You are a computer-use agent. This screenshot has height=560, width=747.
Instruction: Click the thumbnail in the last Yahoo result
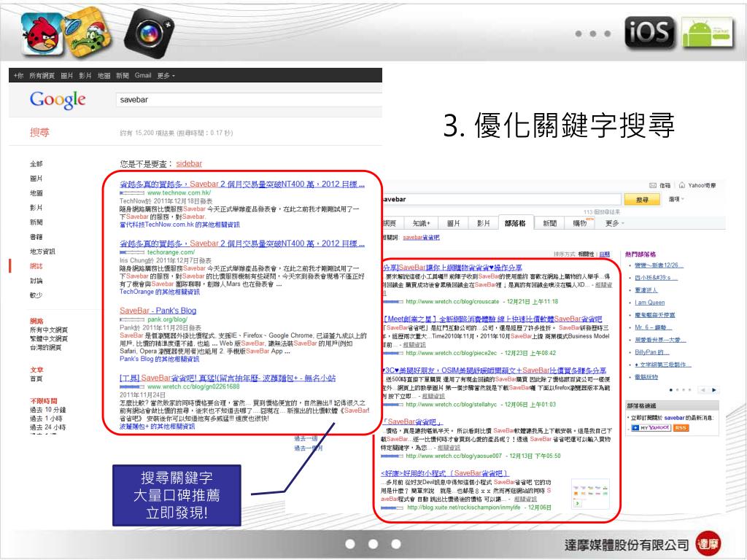590,494
